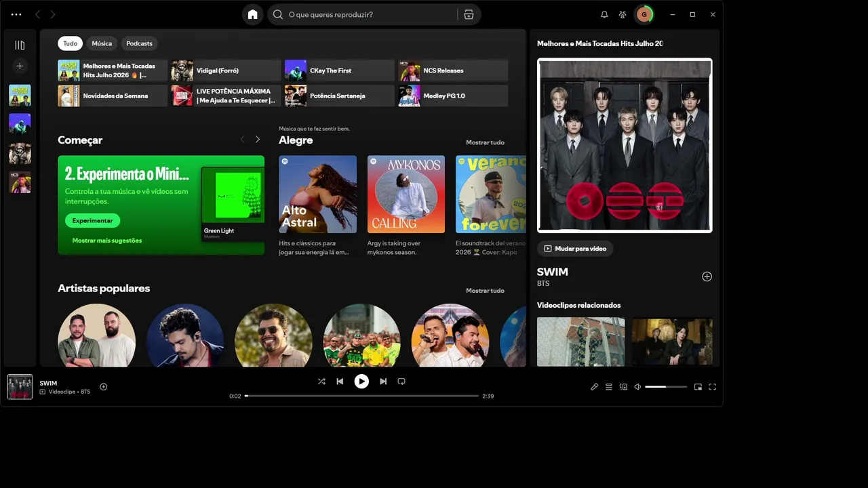The height and width of the screenshot is (488, 868).
Task: Open the notifications bell
Action: [x=604, y=14]
